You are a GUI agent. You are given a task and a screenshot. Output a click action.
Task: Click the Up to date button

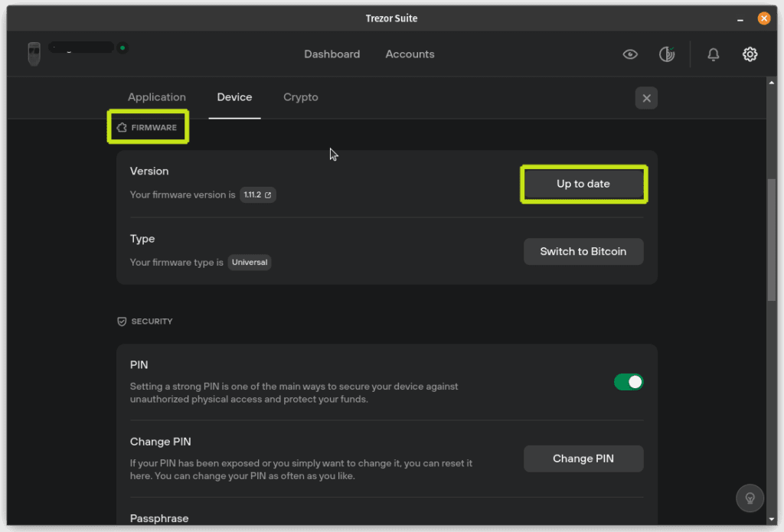(583, 184)
